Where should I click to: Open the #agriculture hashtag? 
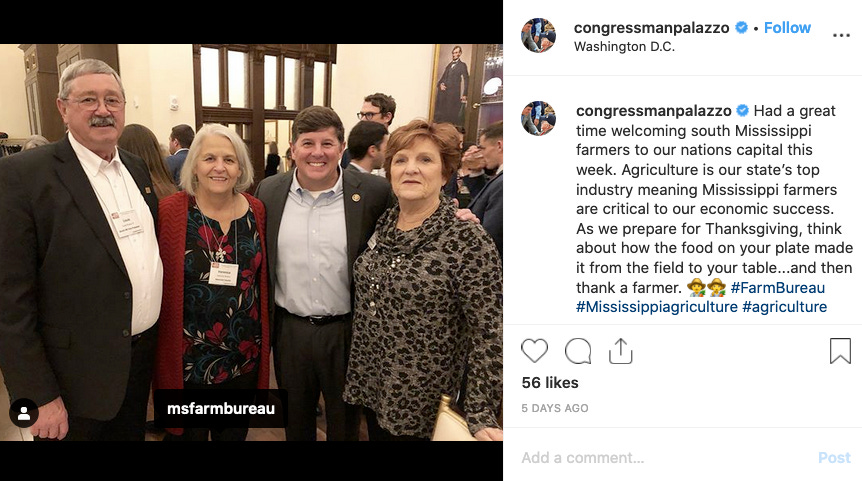[x=784, y=307]
